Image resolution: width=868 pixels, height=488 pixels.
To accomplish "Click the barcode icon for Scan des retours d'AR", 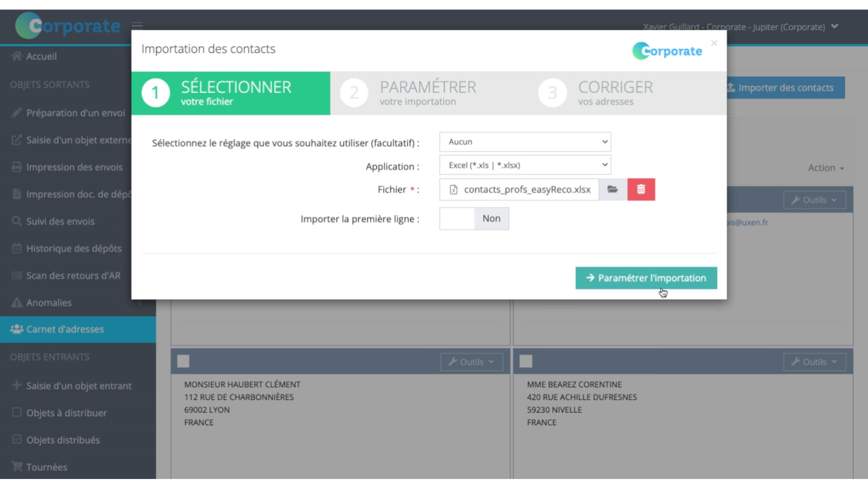I will (x=17, y=275).
